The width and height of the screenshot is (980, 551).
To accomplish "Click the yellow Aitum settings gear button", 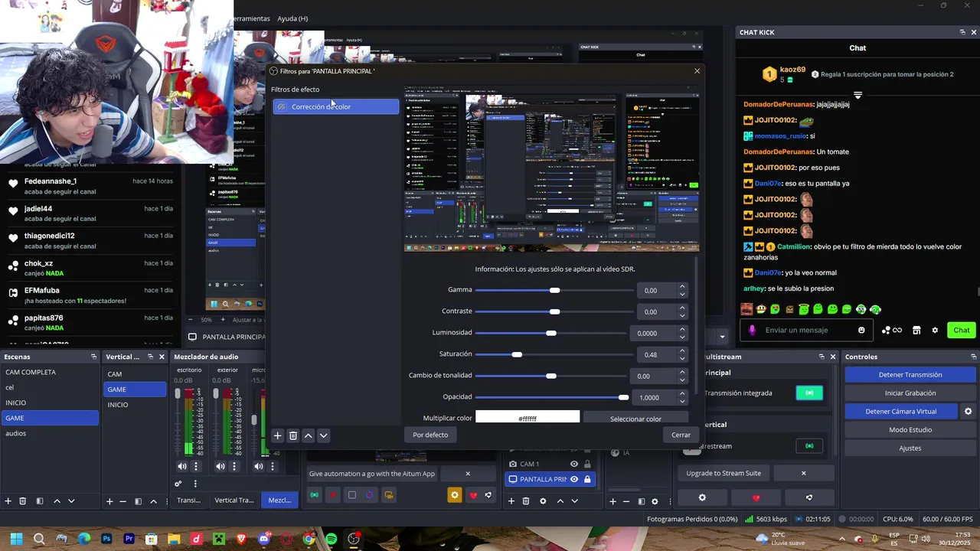I will [455, 495].
